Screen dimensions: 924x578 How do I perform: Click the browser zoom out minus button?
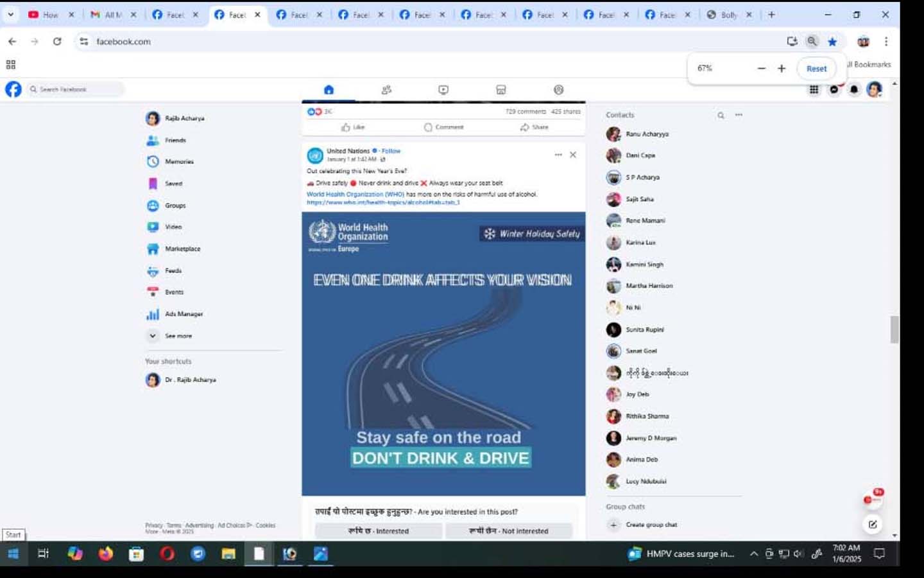761,68
